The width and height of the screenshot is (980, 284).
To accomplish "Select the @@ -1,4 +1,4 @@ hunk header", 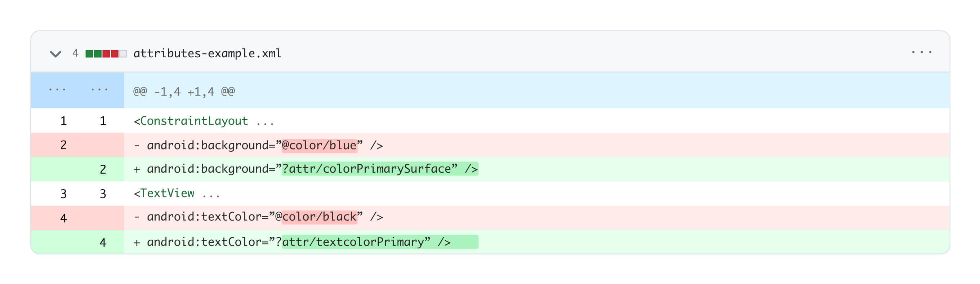I will coord(184,92).
